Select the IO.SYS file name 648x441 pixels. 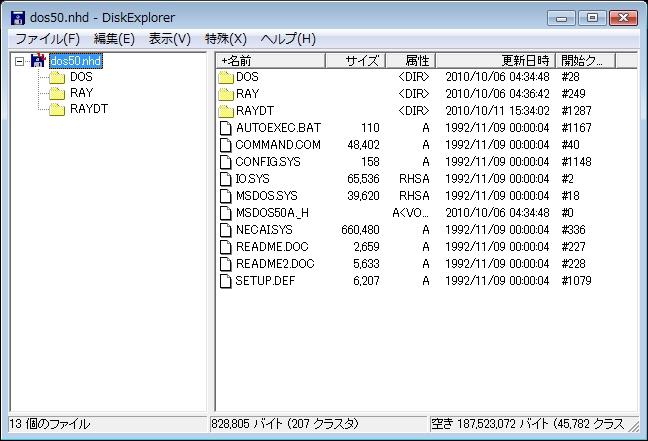[x=252, y=179]
